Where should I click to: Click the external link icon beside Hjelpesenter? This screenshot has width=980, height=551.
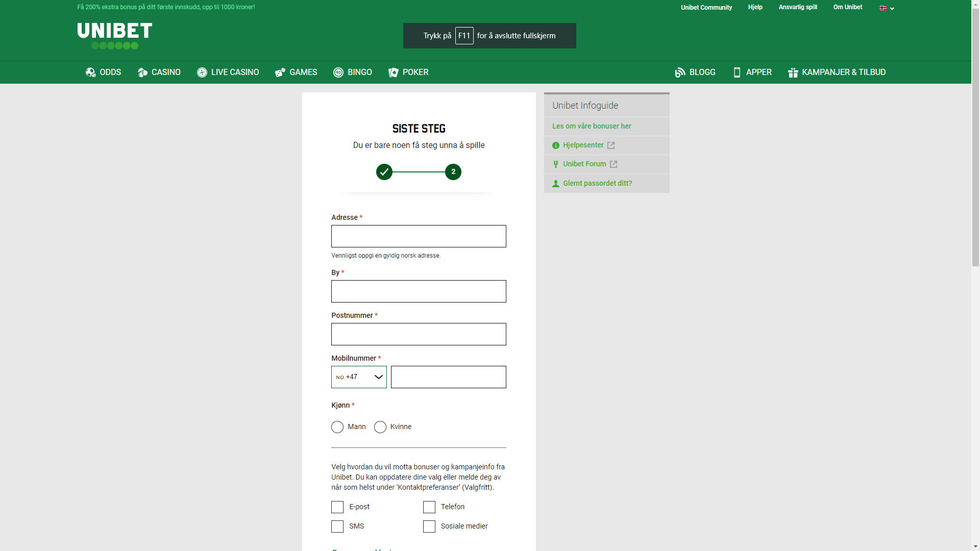611,145
